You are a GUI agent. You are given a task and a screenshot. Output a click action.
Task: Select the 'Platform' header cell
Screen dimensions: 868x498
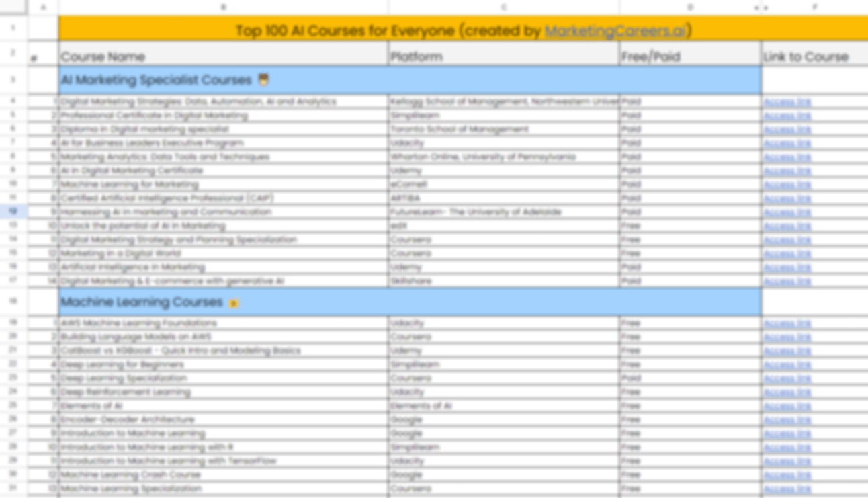(504, 54)
